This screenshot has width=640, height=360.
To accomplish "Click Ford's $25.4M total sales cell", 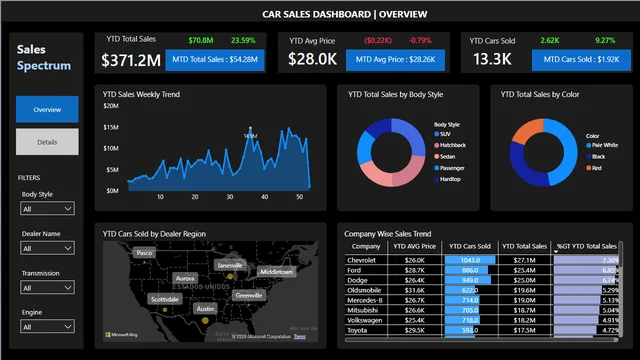I will click(524, 270).
